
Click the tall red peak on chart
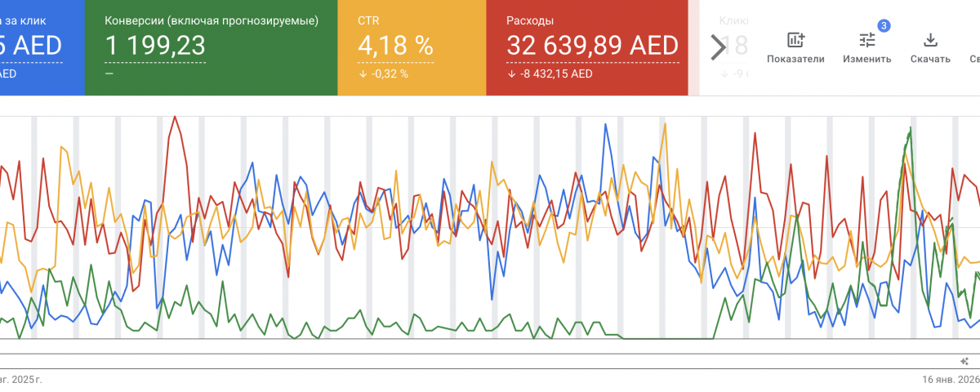click(x=174, y=118)
